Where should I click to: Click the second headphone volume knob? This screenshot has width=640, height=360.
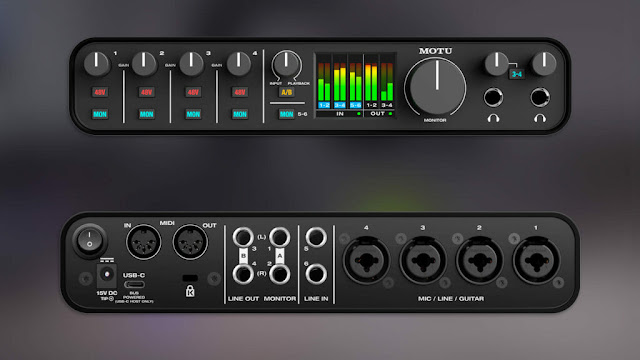544,64
